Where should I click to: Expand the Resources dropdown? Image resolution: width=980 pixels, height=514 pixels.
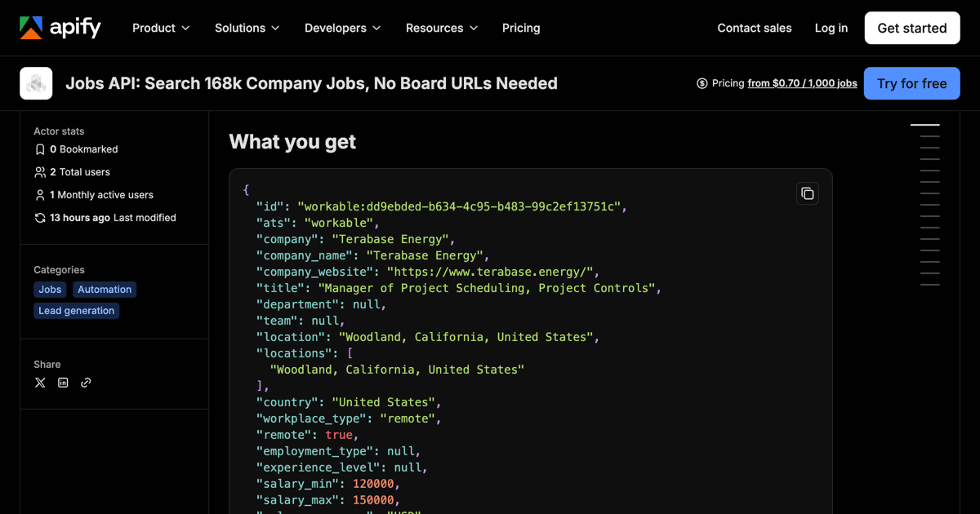click(x=442, y=28)
